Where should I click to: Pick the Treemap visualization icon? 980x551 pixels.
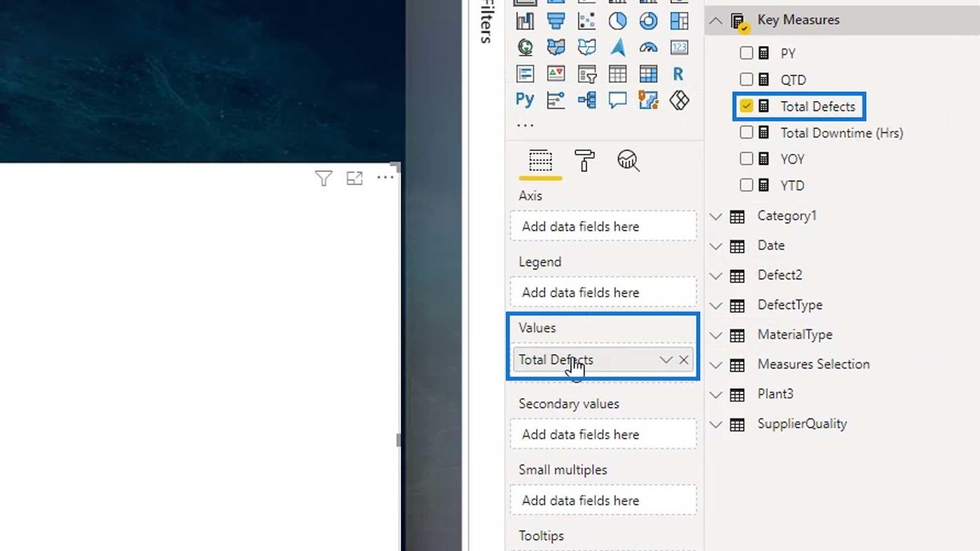[679, 21]
